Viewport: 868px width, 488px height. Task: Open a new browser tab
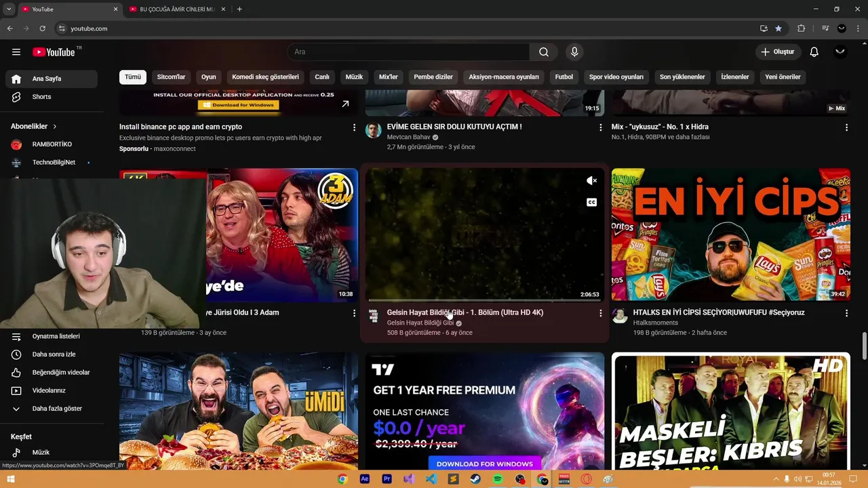239,9
